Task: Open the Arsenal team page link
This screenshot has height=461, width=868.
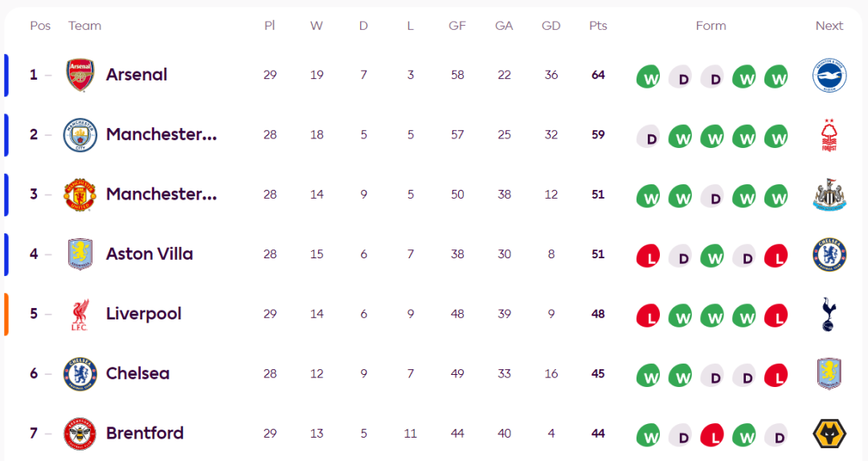Action: pyautogui.click(x=137, y=75)
